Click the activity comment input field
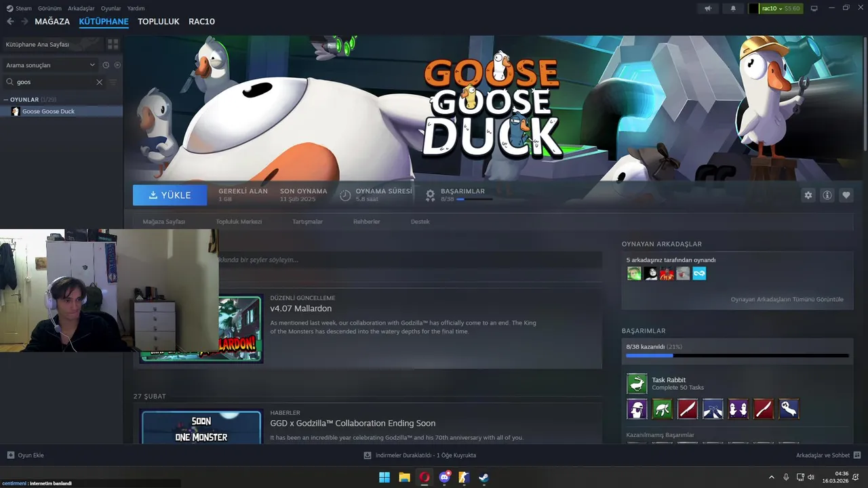This screenshot has height=488, width=868. click(x=410, y=260)
